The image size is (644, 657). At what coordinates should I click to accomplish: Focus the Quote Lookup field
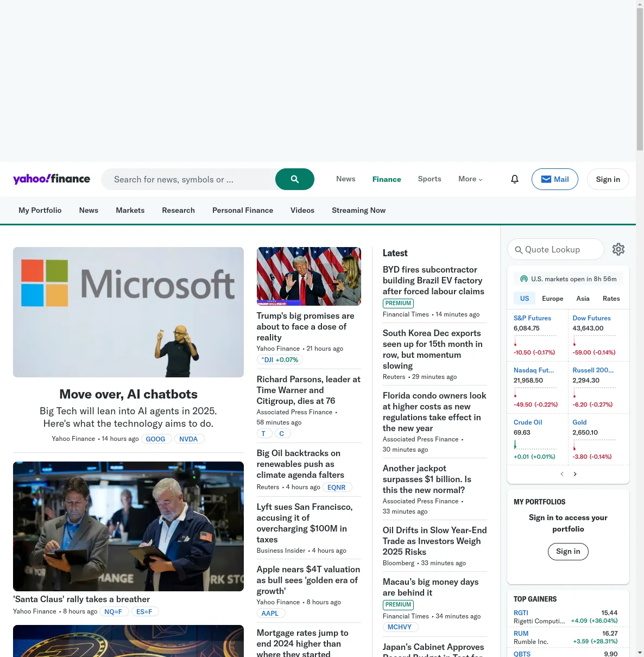pyautogui.click(x=555, y=249)
